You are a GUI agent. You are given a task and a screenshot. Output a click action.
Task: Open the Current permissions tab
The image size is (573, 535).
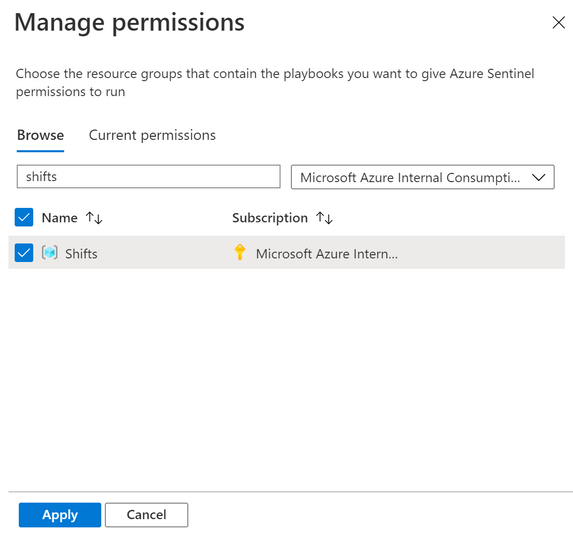point(152,135)
